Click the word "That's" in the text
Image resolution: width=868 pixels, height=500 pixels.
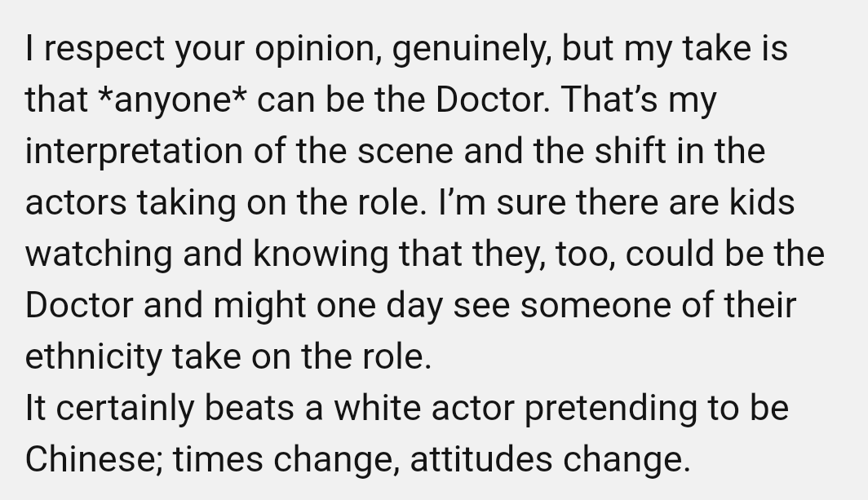pyautogui.click(x=609, y=100)
